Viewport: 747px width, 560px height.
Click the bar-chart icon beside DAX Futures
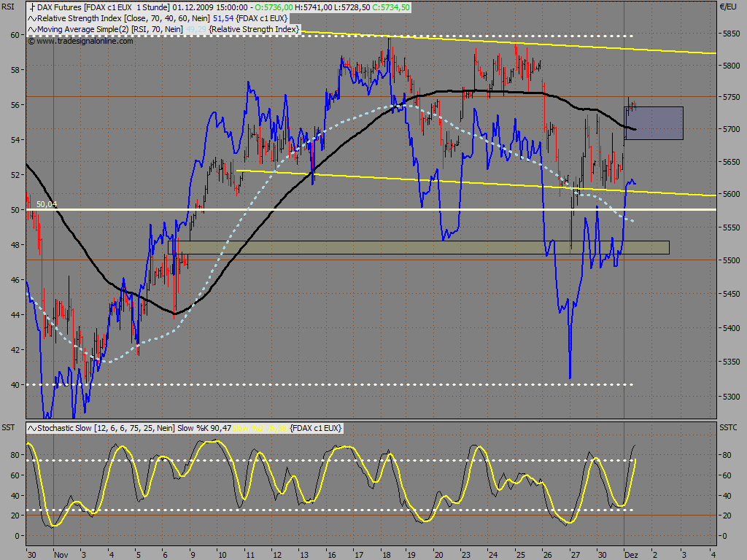pyautogui.click(x=31, y=7)
